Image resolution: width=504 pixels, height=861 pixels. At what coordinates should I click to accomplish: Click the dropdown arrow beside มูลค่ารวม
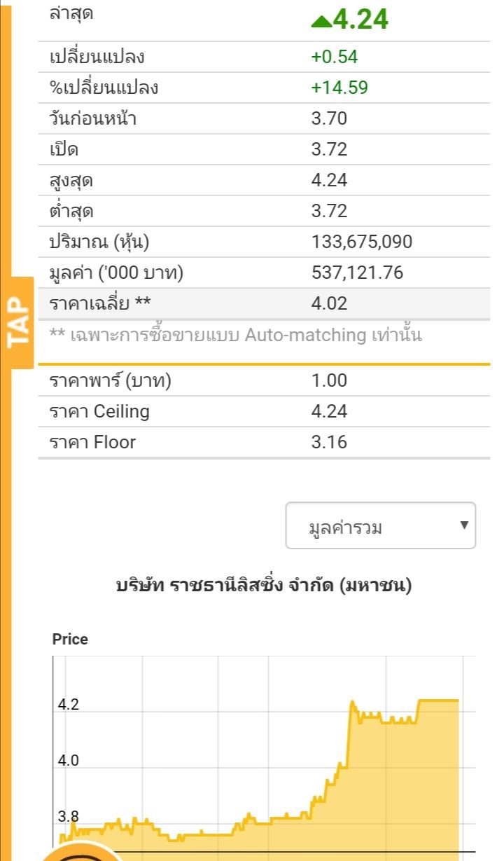tap(463, 525)
